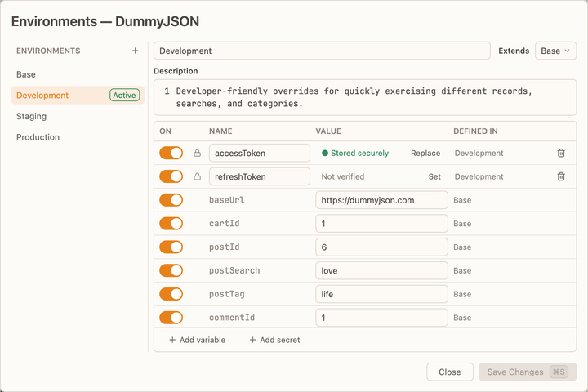The width and height of the screenshot is (588, 392).
Task: Click 'Development' defined-in for accessToken row
Action: 479,153
